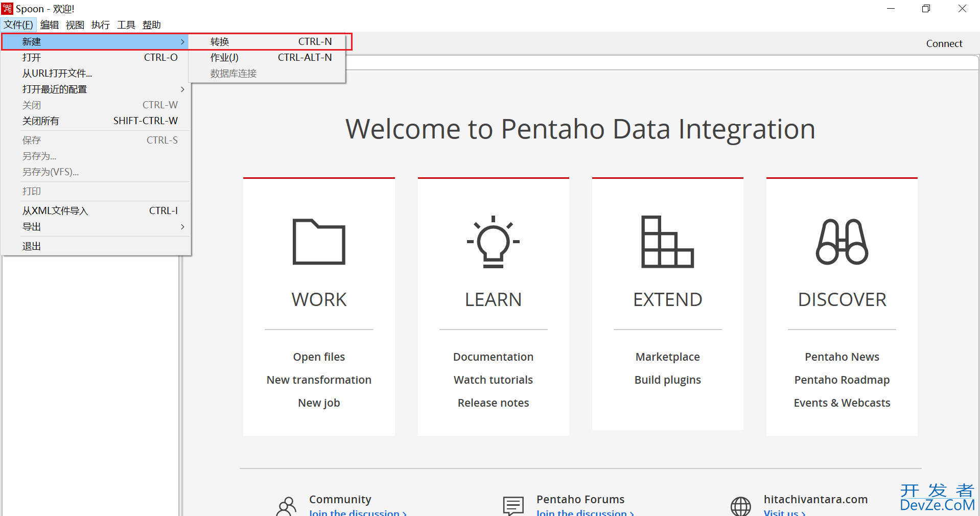Click the disabled 另存为... menu entry
Viewport: 980px width, 516px height.
coord(96,156)
